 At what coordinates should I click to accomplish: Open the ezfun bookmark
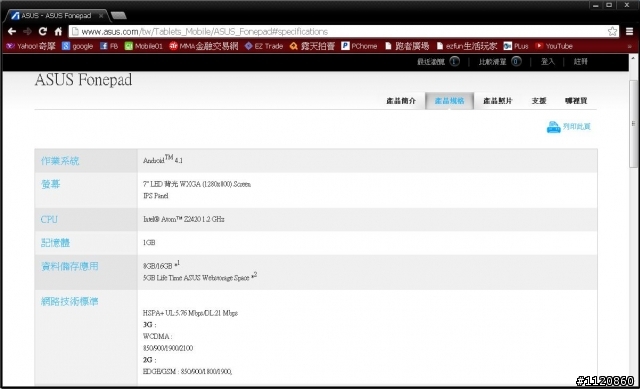(x=467, y=46)
